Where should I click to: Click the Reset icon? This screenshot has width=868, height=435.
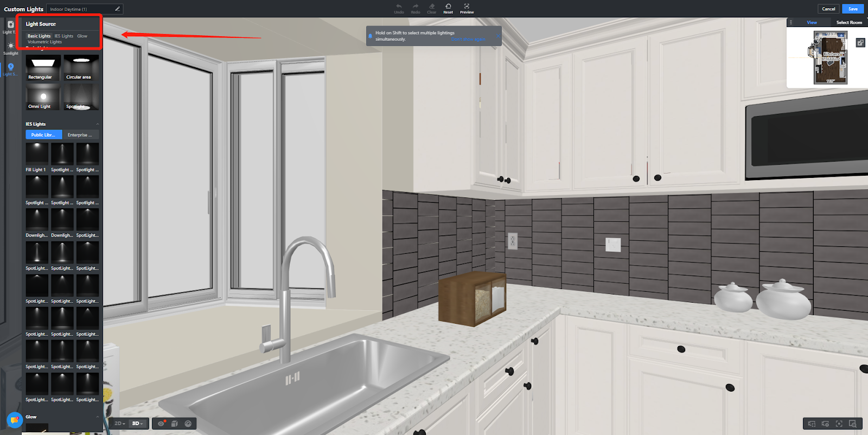point(448,8)
